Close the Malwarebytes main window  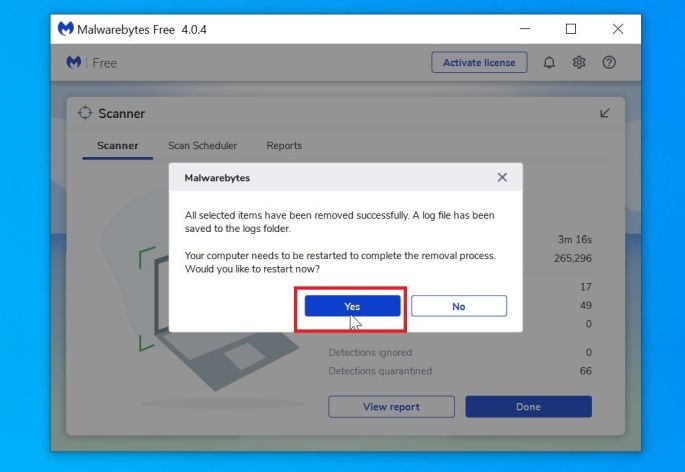tap(618, 29)
